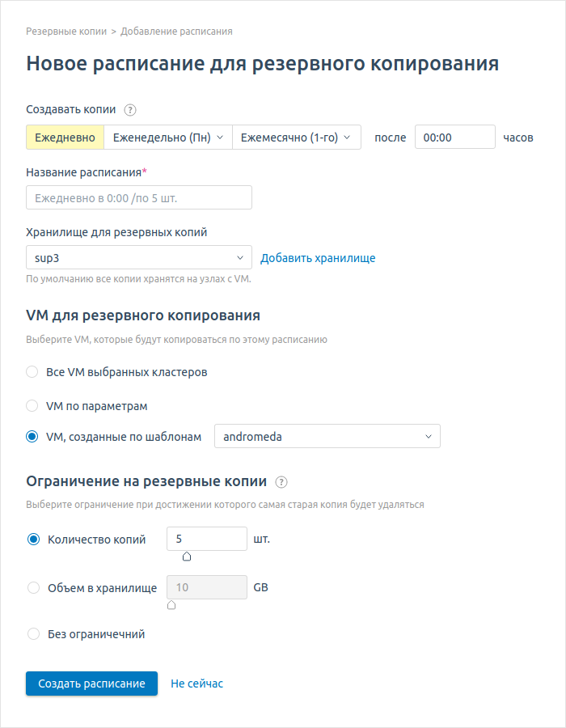Click help icon beside Ограничение на резервные копии
The image size is (566, 728).
coord(281,482)
